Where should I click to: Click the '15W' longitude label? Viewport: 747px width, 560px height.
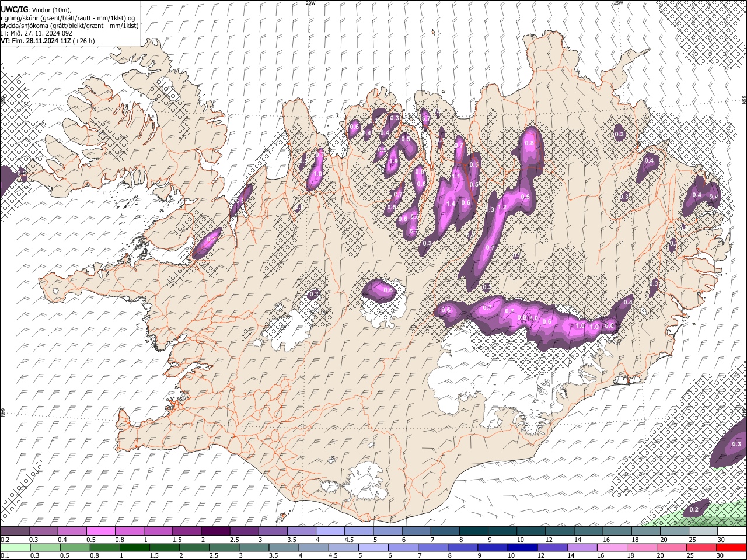pos(618,3)
